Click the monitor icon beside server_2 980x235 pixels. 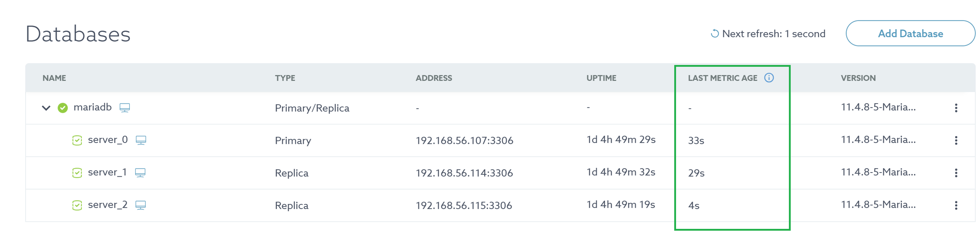click(x=140, y=205)
